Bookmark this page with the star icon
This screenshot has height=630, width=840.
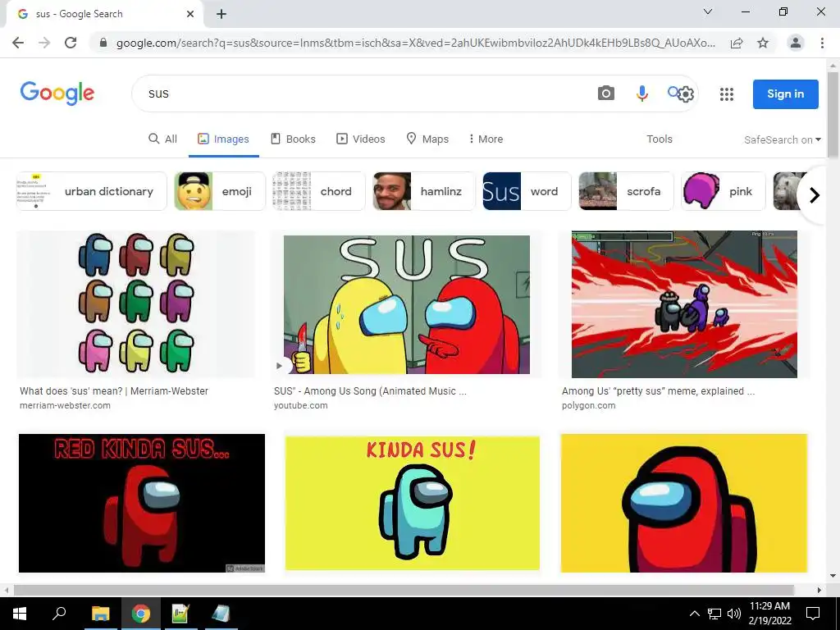click(763, 43)
